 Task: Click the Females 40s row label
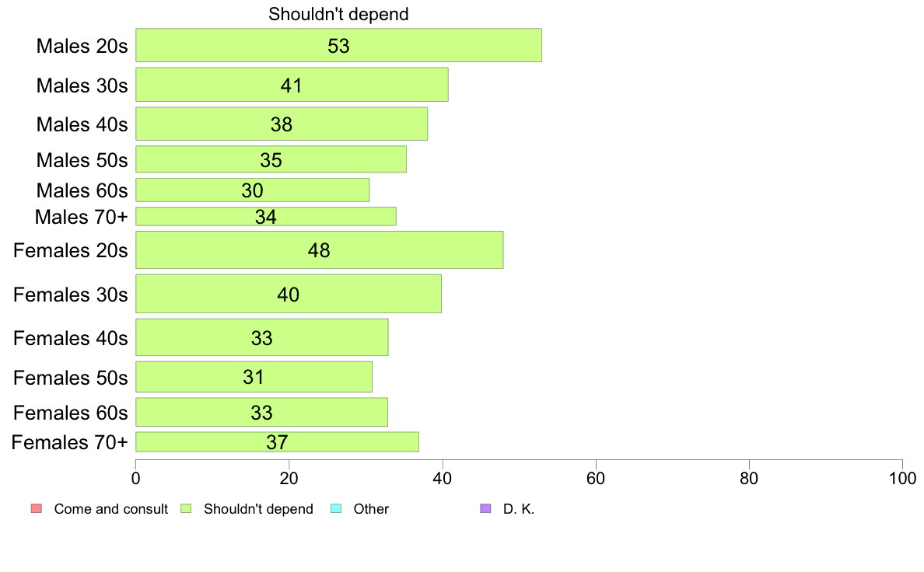[x=71, y=338]
